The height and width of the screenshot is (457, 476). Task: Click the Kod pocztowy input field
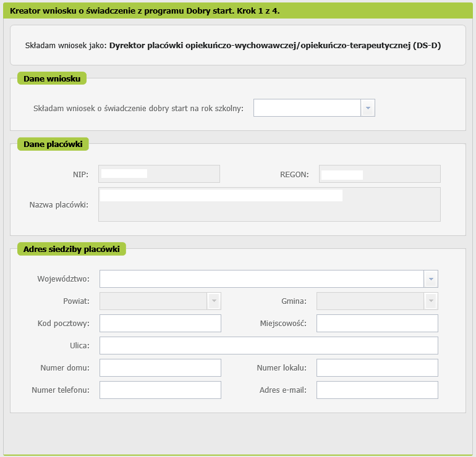coord(160,323)
